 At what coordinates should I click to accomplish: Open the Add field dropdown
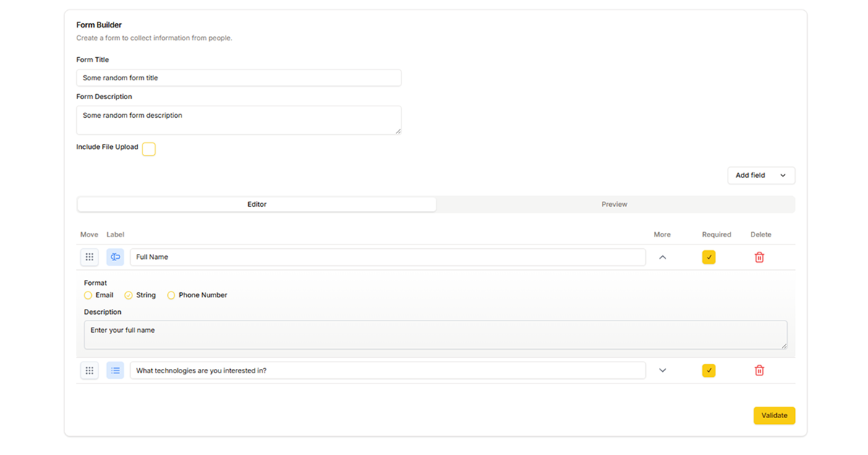(761, 175)
